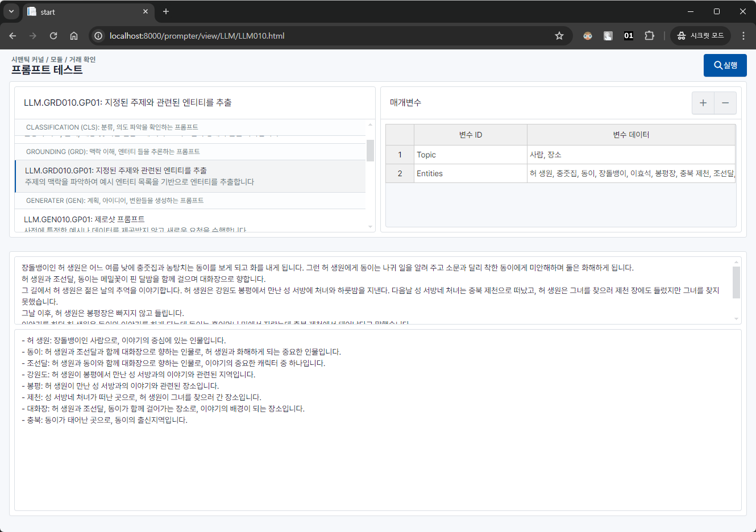756x532 pixels.
Task: Select row number 2 in parameter table
Action: tap(400, 173)
